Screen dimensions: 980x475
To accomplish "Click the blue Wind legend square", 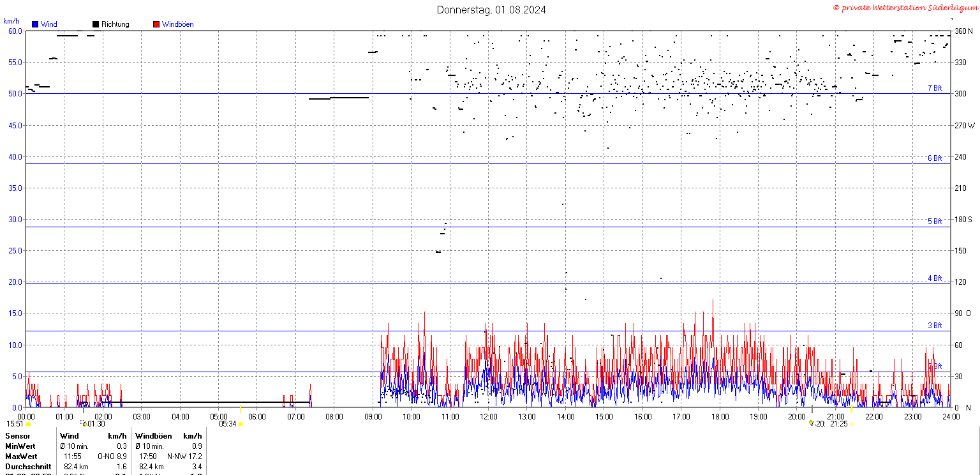I will pos(35,24).
